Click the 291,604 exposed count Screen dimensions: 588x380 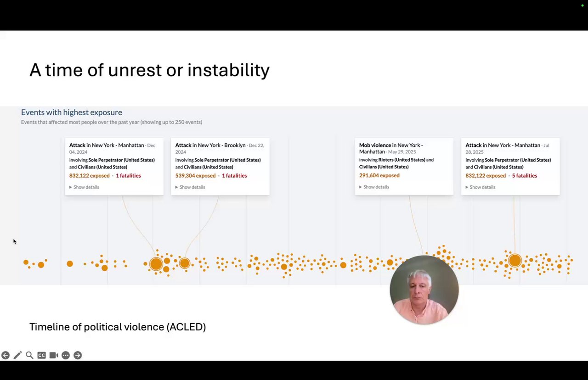tap(379, 176)
